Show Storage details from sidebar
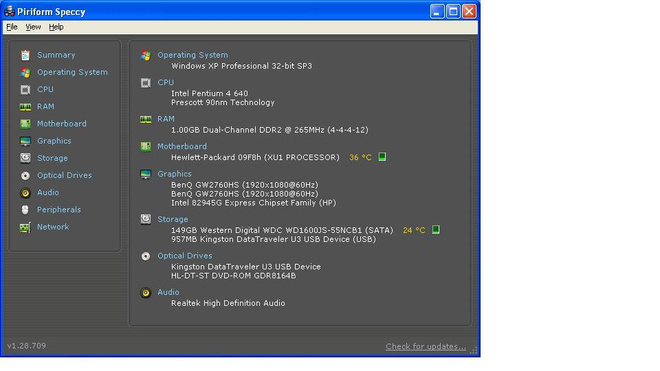Image resolution: width=660 pixels, height=371 pixels. click(x=52, y=158)
